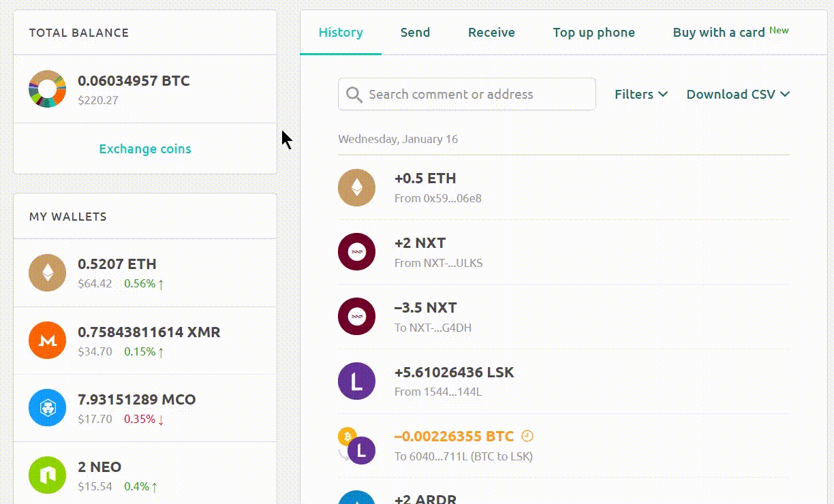Click the search magnifier icon
The height and width of the screenshot is (504, 834).
tap(354, 95)
